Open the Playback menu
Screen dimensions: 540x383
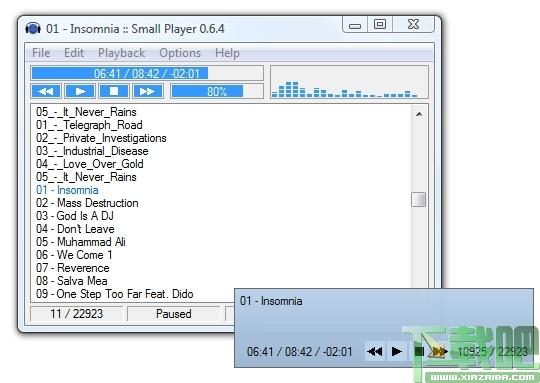pos(121,53)
